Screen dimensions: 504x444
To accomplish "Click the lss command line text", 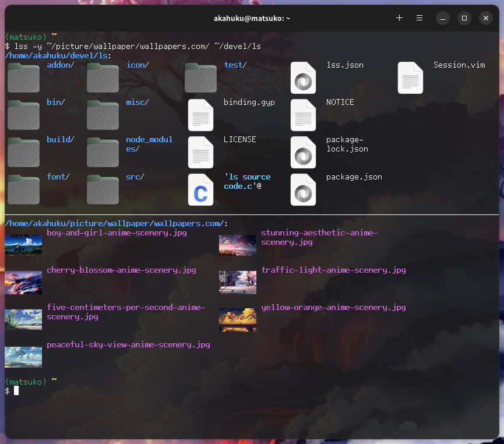I will [x=138, y=46].
